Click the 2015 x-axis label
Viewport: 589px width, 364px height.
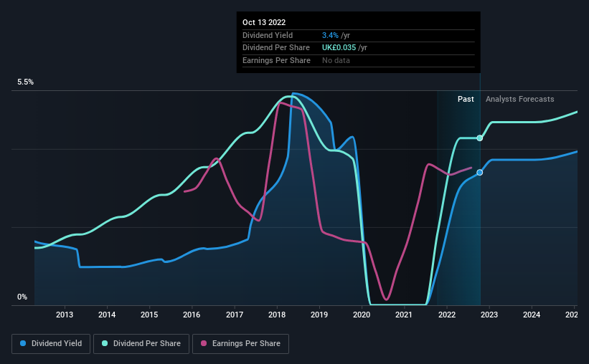click(149, 315)
